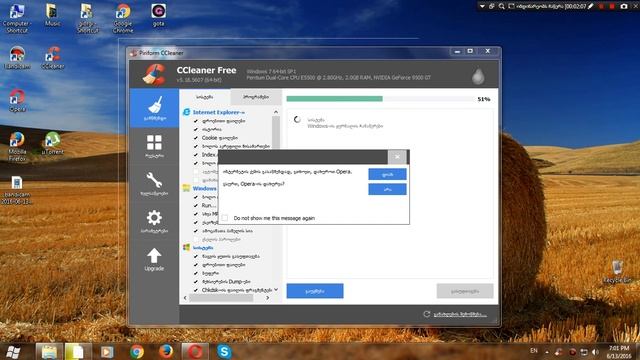640x360 pixels.
Task: Click the Internet Explorer section header
Action: pyautogui.click(x=219, y=112)
